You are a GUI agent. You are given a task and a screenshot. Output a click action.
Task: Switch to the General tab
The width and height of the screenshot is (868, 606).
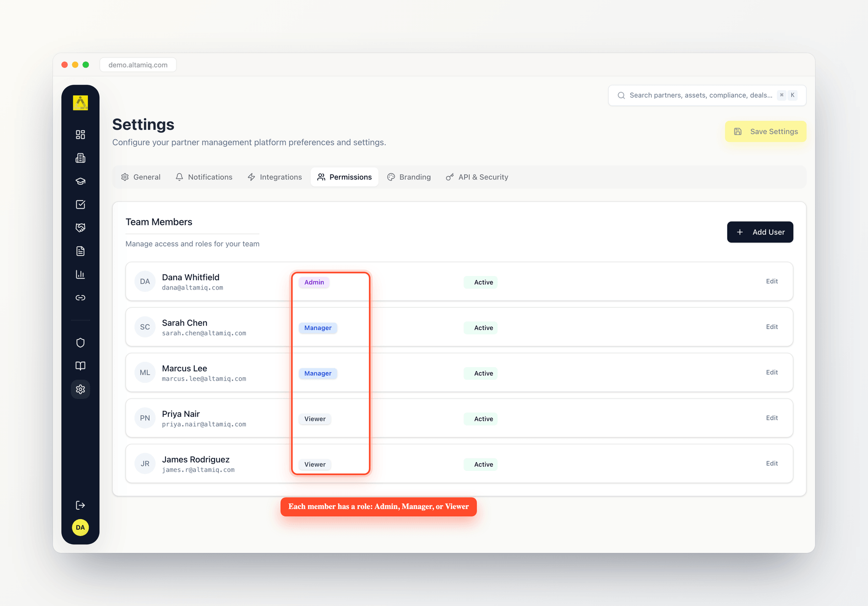141,177
